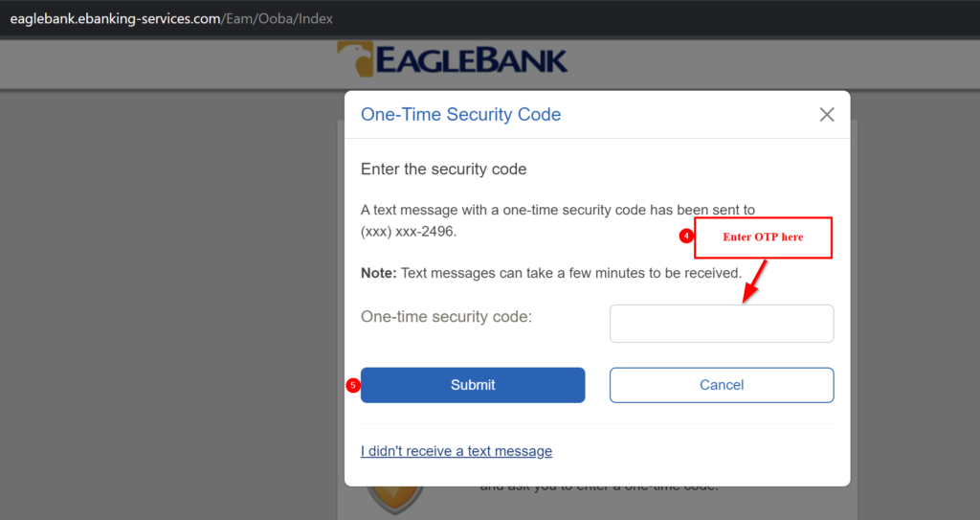Click the partially hidden one-time code text

599,486
